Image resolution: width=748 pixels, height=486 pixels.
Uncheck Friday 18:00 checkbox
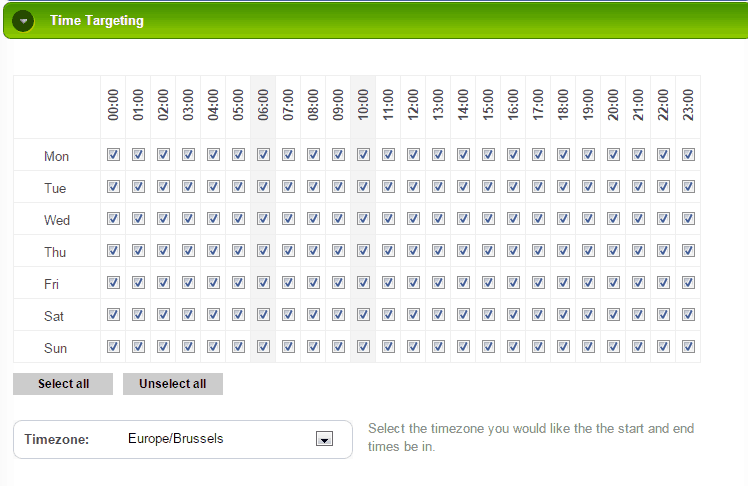(x=563, y=282)
